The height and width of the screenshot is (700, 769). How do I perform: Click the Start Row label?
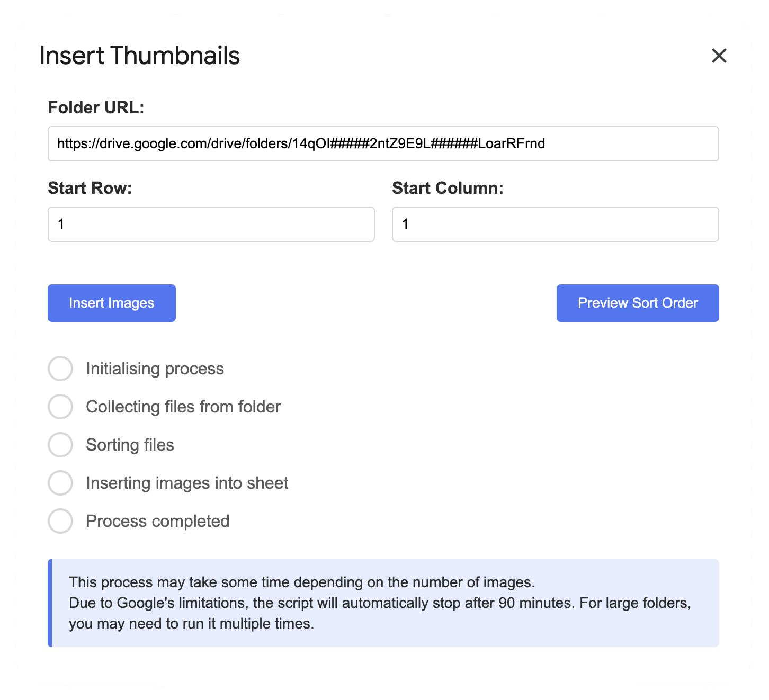pos(90,188)
